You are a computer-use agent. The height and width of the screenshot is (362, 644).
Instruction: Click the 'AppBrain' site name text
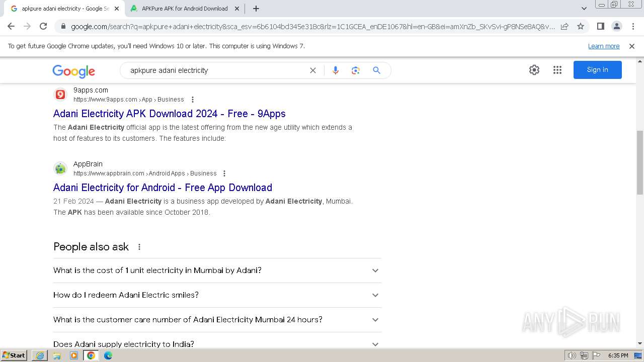[x=88, y=164]
